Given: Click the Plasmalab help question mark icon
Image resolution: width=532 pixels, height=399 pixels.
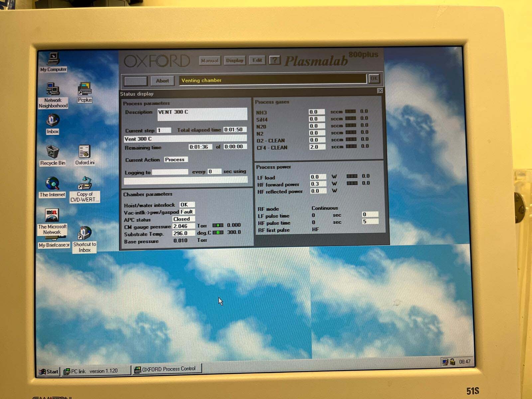Looking at the screenshot, I should pos(274,60).
